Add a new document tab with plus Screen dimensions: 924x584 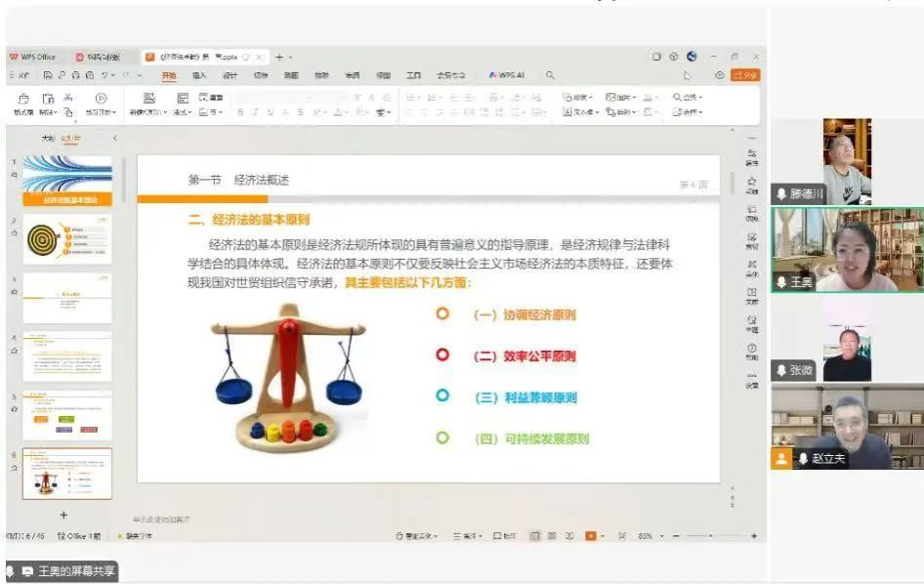point(279,58)
